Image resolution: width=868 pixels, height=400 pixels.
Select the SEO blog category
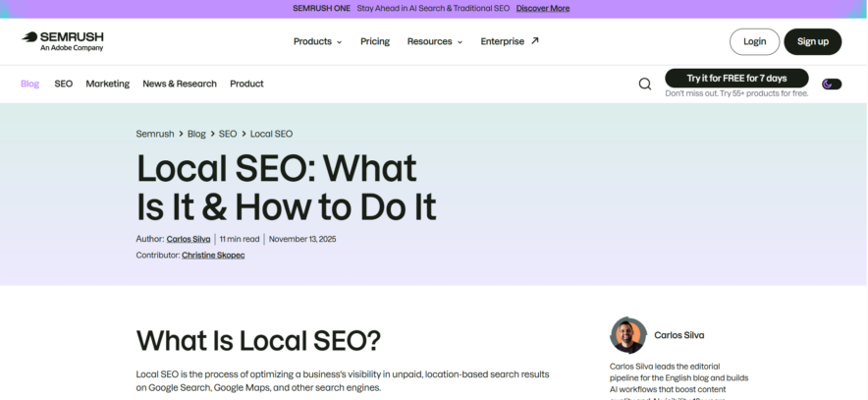tap(63, 84)
